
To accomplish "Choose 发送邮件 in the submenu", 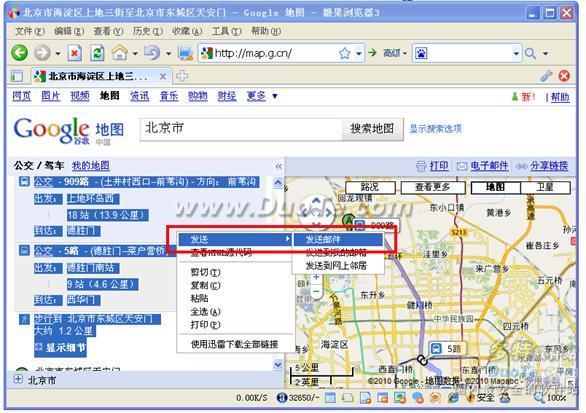I will (x=339, y=239).
